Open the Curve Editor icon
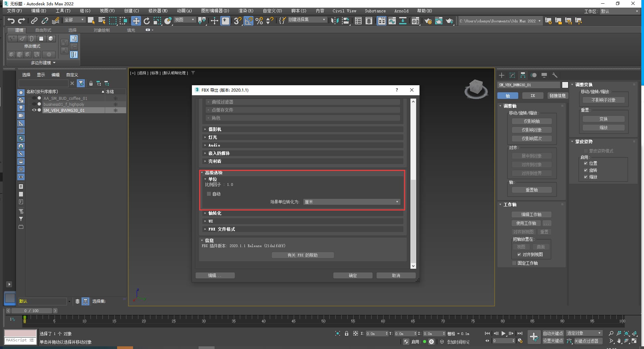 click(x=392, y=21)
